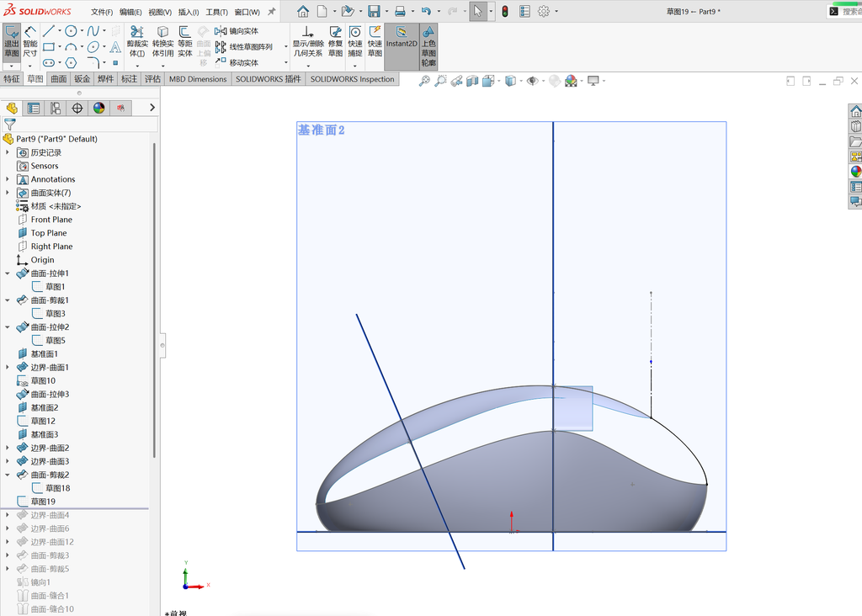This screenshot has width=862, height=616.
Task: Collapse the 曲面-剪裁2 tree node
Action: tap(7, 475)
